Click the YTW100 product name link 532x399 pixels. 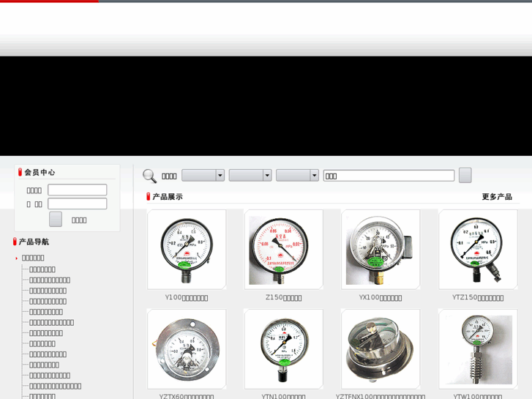coord(478,396)
